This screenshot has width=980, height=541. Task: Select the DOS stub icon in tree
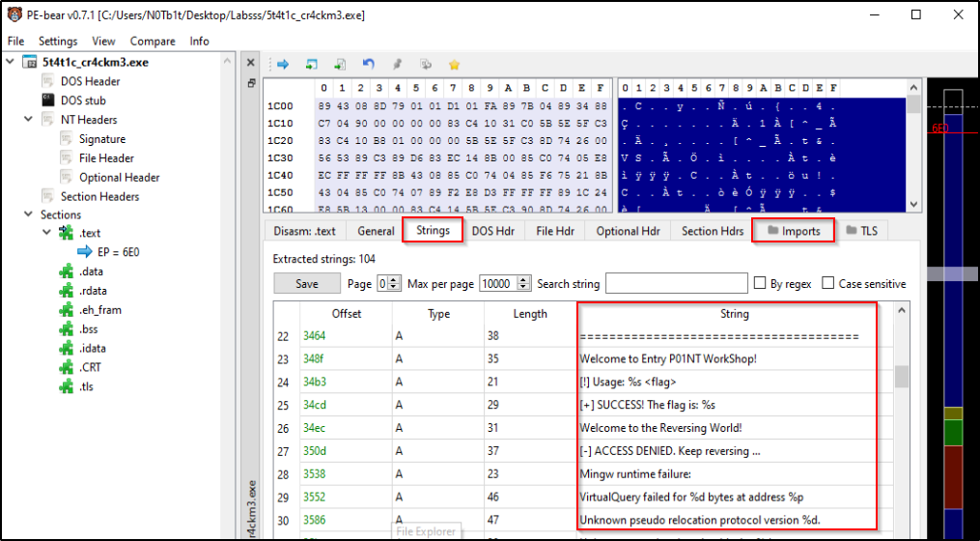pyautogui.click(x=47, y=100)
